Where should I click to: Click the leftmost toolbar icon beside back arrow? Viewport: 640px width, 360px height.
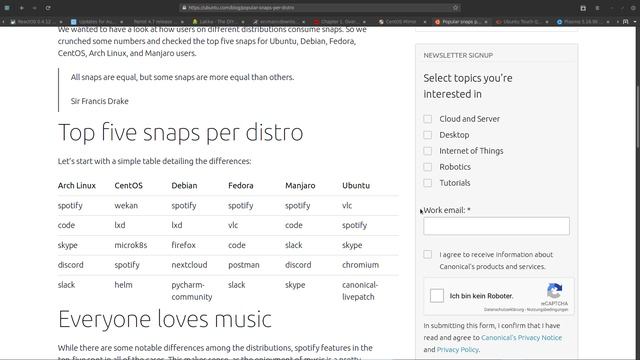(x=7, y=8)
